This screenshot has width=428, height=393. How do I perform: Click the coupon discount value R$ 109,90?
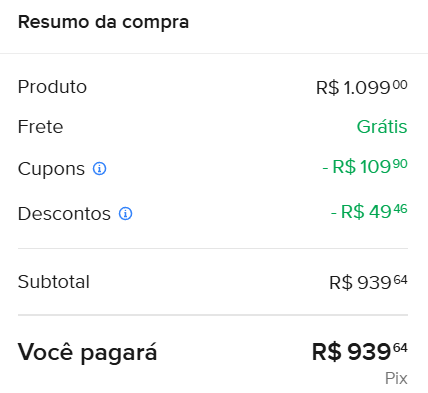(x=365, y=166)
